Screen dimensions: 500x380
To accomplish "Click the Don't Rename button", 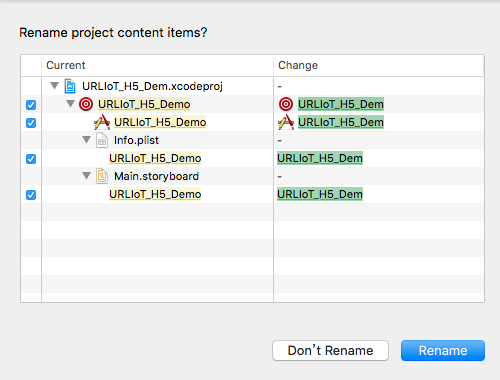I will [330, 350].
